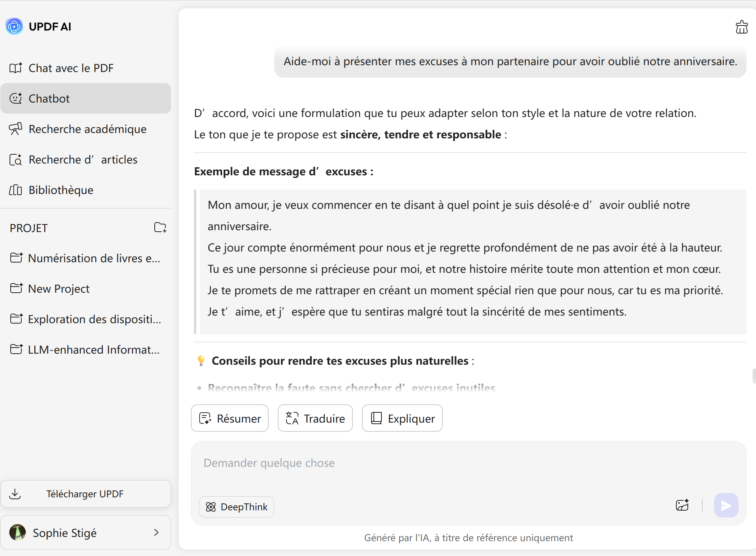Click the download icon beside Télécharger UPDF
The height and width of the screenshot is (556, 756).
(15, 494)
